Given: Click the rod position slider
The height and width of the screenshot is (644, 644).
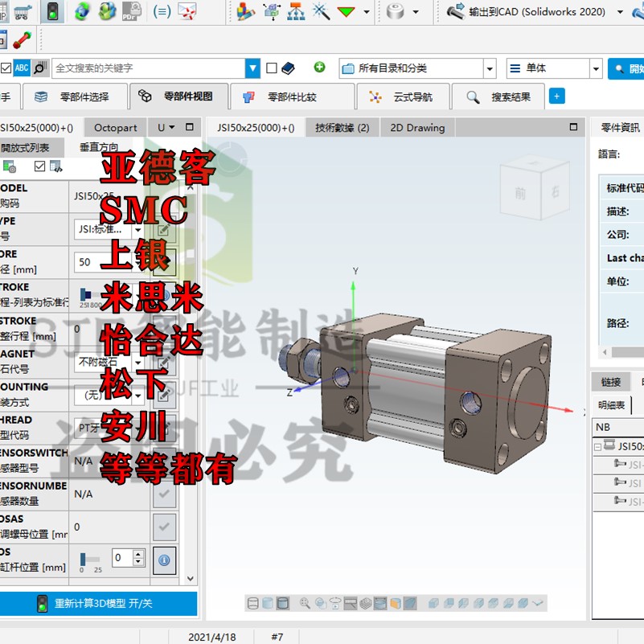Looking at the screenshot, I should (90, 560).
